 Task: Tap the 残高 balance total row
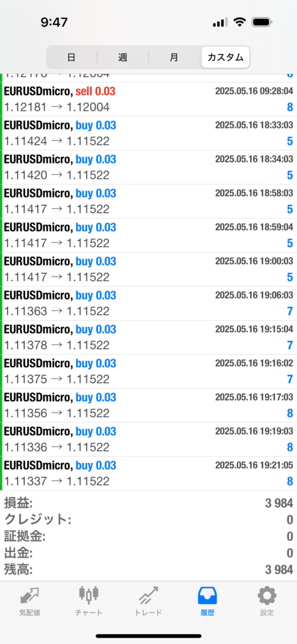point(148,570)
